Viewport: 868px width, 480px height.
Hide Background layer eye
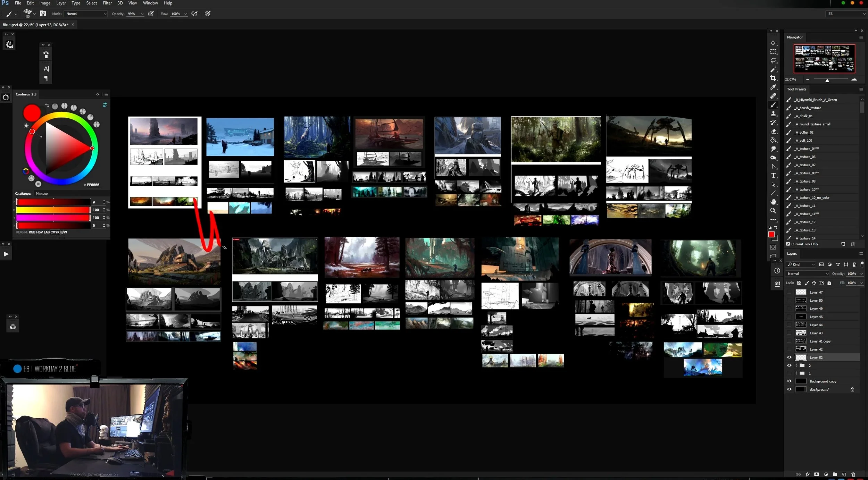[789, 389]
